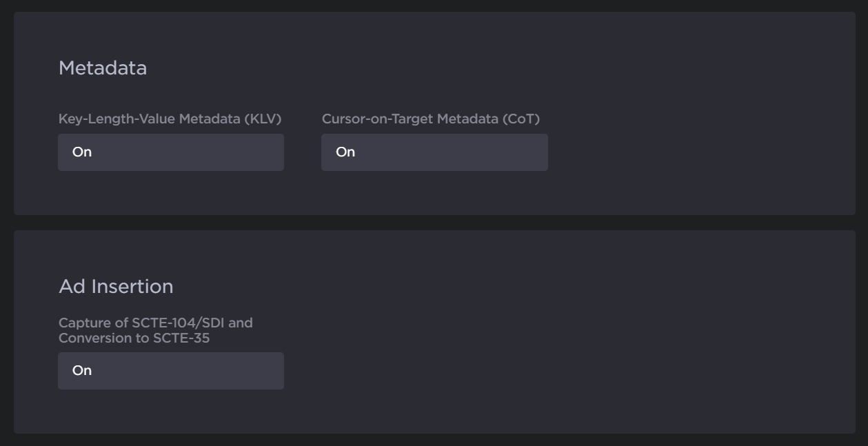Viewport: 868px width, 446px height.
Task: Click the Ad Insertion section heading
Action: click(116, 287)
